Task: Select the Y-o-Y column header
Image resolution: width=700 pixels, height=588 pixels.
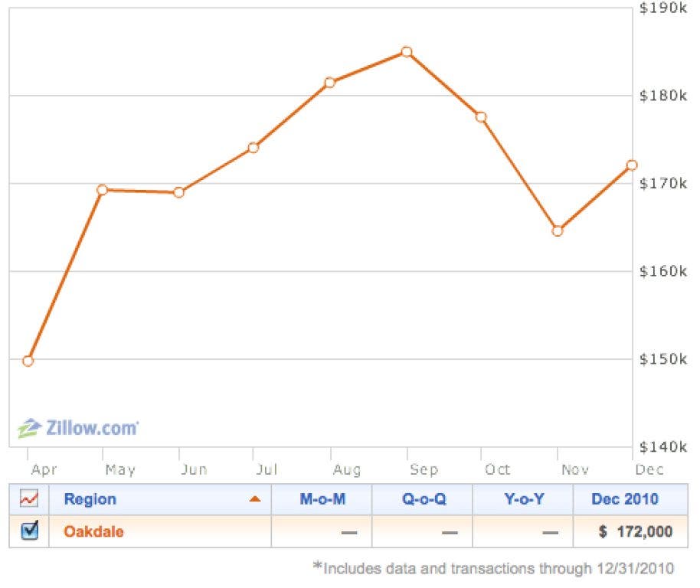Action: tap(523, 499)
